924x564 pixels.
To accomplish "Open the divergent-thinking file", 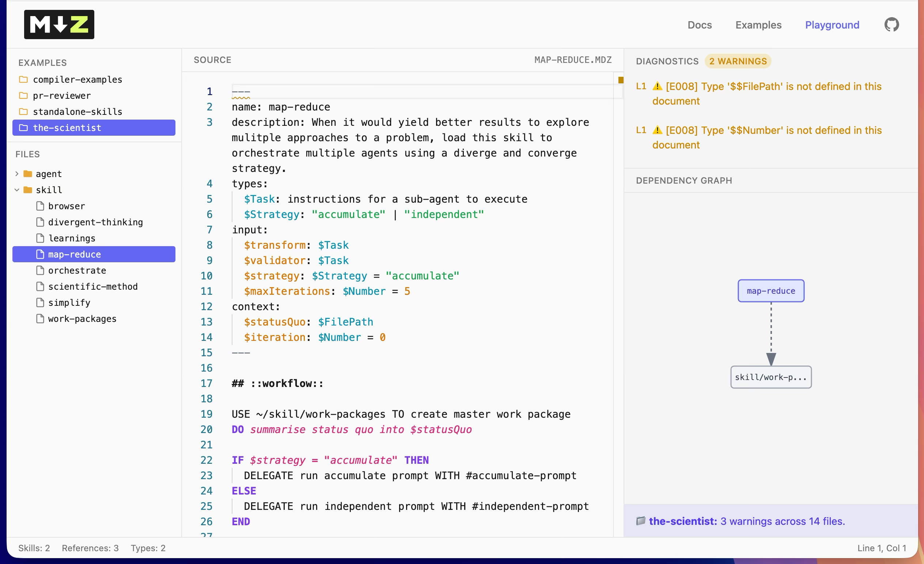I will (x=95, y=222).
